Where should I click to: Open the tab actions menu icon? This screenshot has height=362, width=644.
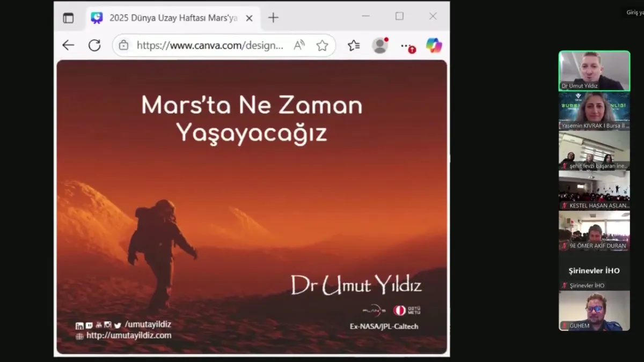click(68, 18)
